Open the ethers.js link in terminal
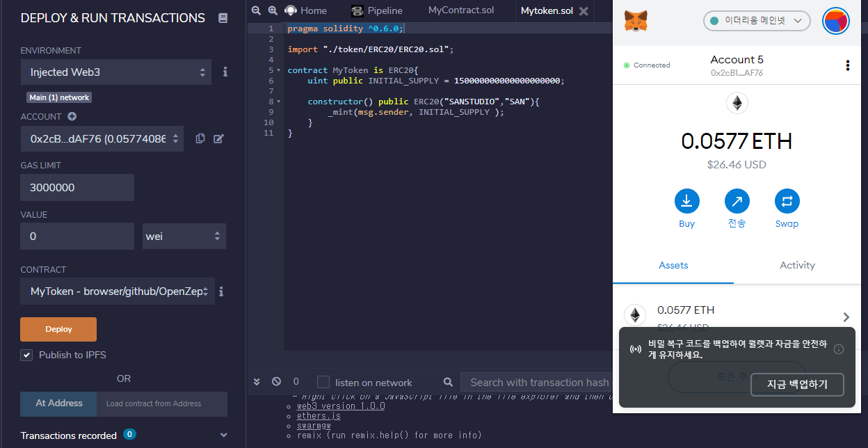The width and height of the screenshot is (868, 448). tap(319, 416)
